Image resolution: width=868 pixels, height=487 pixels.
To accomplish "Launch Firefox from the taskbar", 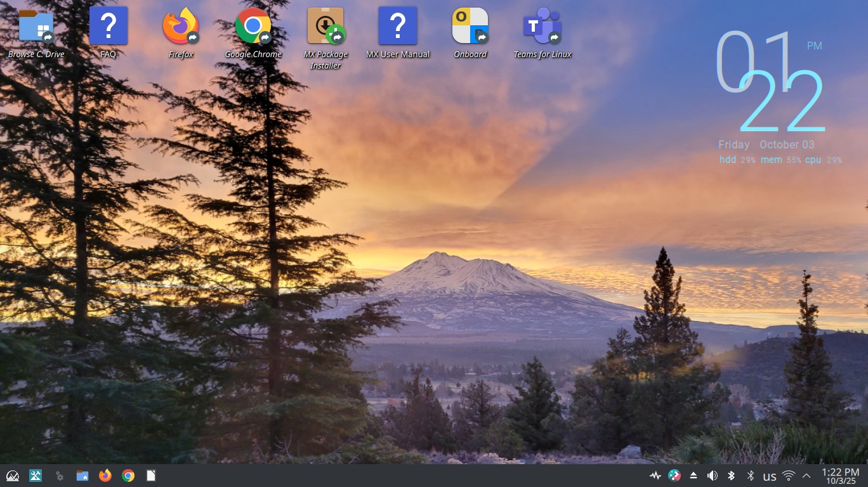I will (x=105, y=476).
